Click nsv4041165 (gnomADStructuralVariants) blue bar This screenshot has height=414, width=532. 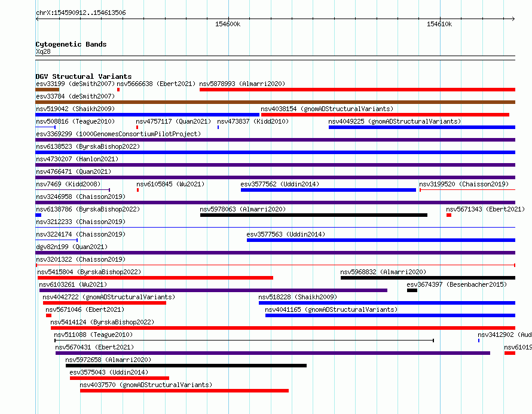pyautogui.click(x=390, y=315)
